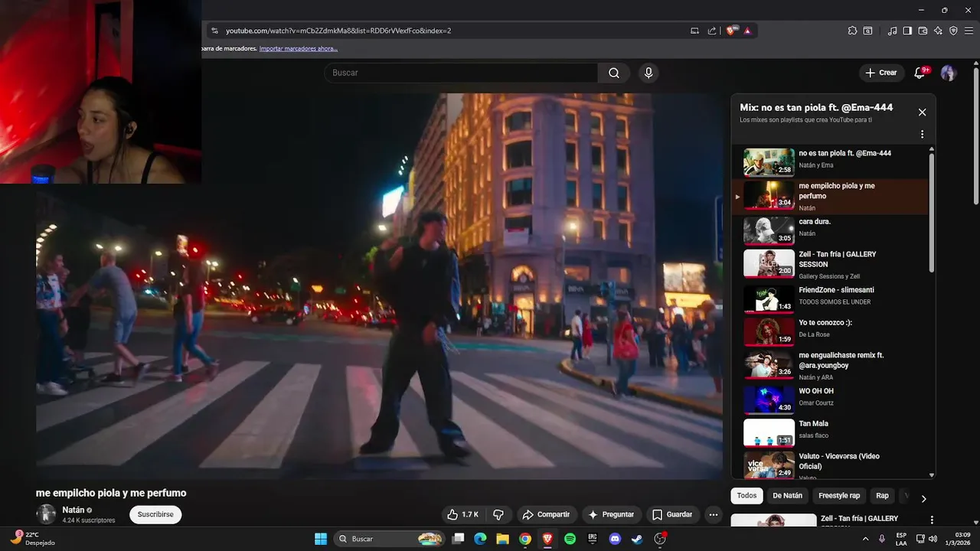Play 'WO OH OH' by Omar Courtz

coord(829,399)
